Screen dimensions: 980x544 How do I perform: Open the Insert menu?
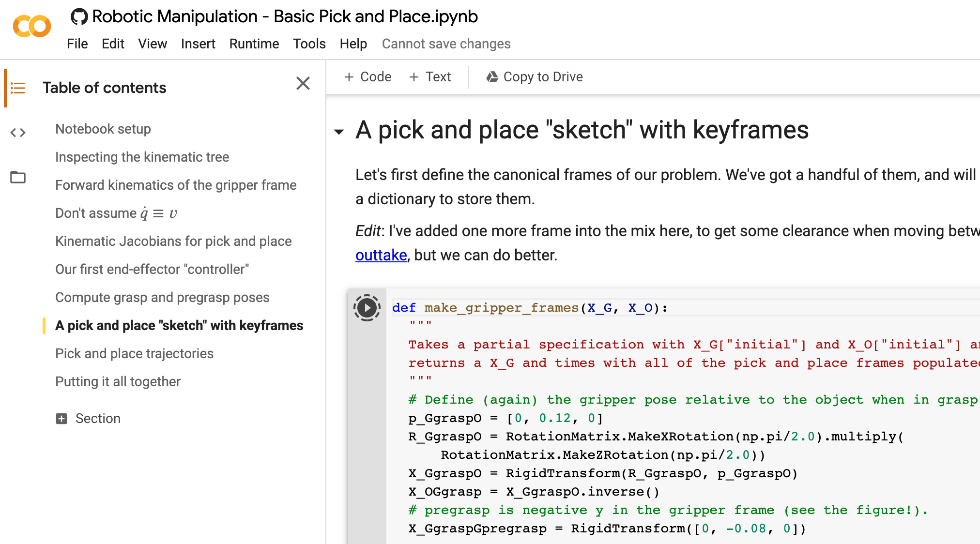[198, 44]
